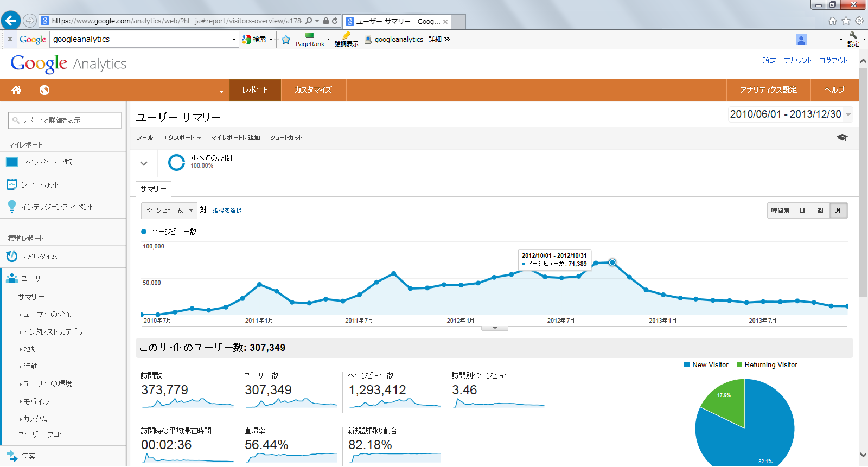Image resolution: width=868 pixels, height=467 pixels.
Task: Switch to the レポート tab
Action: coord(255,90)
